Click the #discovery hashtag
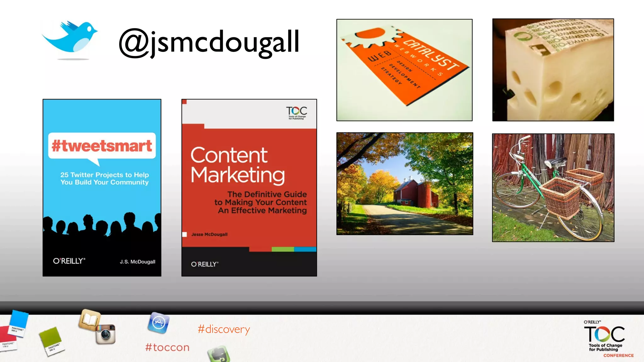The image size is (644, 362). tap(224, 329)
